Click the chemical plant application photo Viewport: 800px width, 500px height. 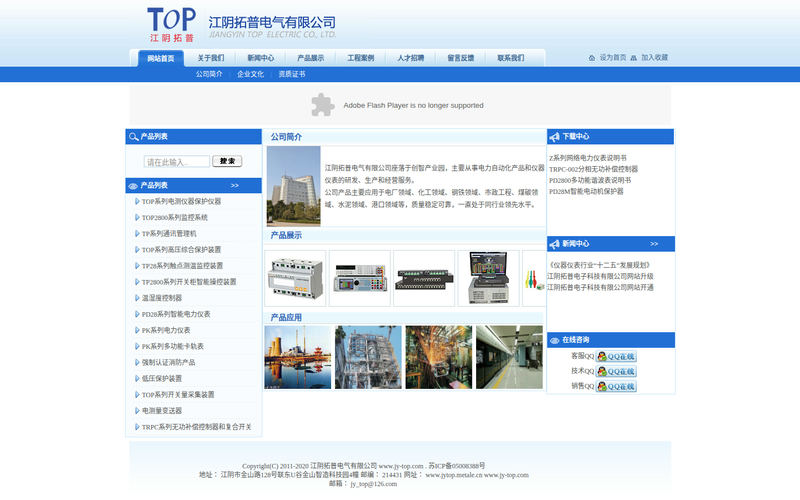[x=368, y=357]
